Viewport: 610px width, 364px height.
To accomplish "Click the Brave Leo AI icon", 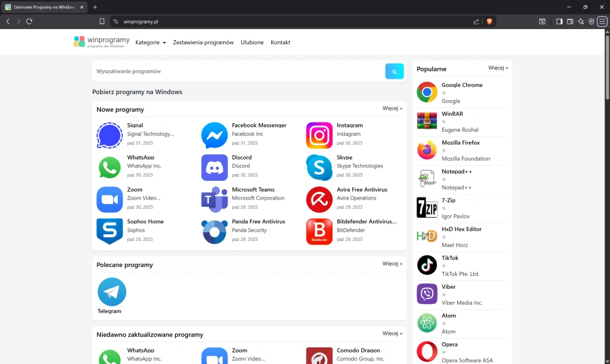I will [x=581, y=21].
